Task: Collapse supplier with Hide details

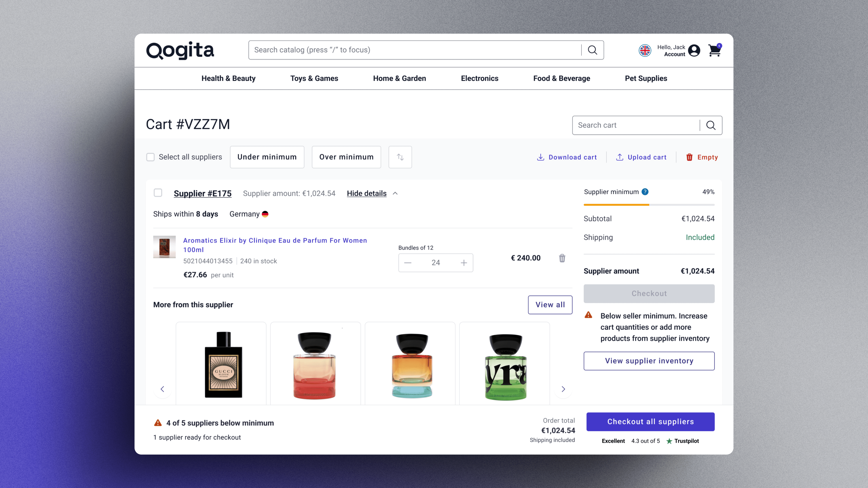Action: tap(367, 193)
